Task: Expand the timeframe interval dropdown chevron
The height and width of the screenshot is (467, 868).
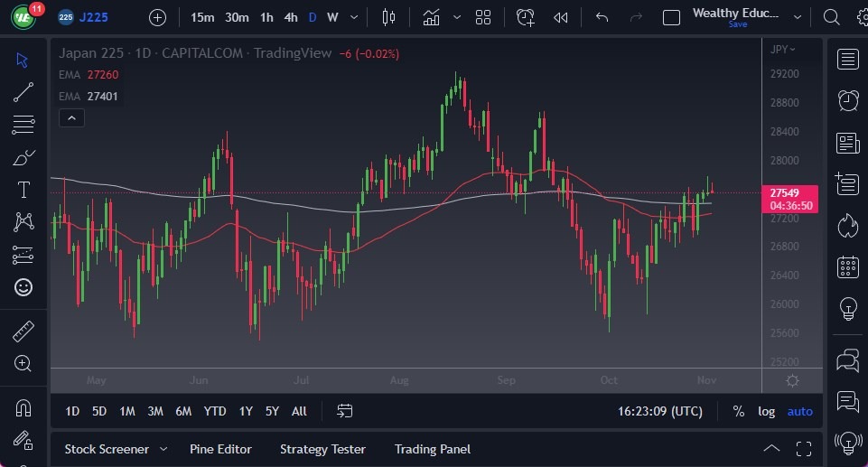Action: 353,17
